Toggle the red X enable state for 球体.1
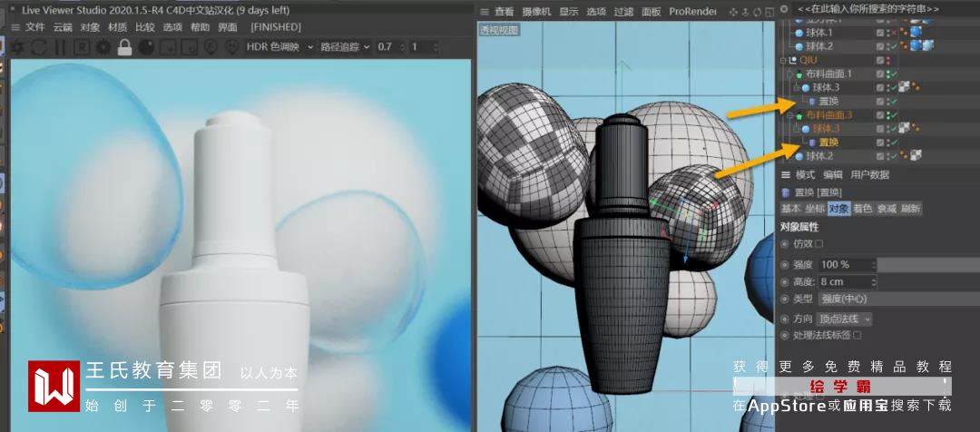980x432 pixels. (895, 33)
